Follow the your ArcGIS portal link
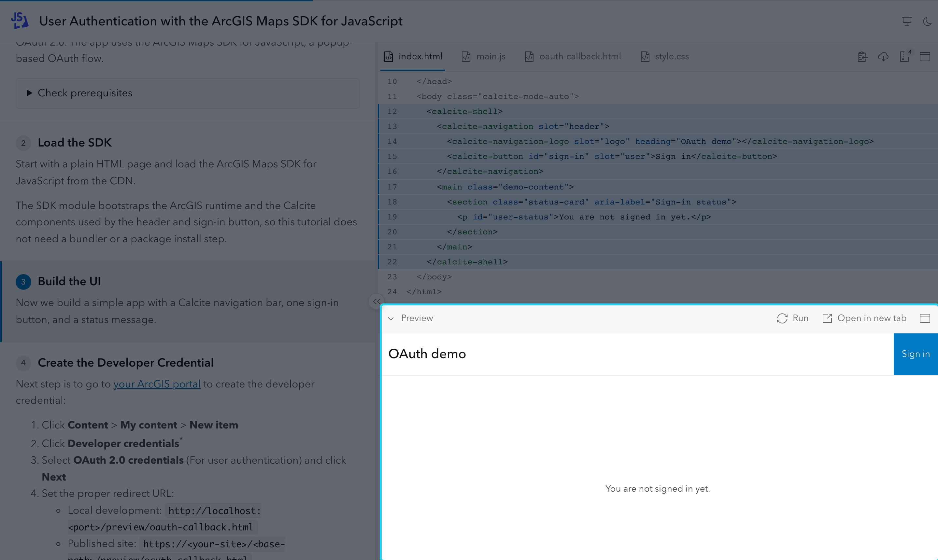The width and height of the screenshot is (938, 560). pos(157,384)
